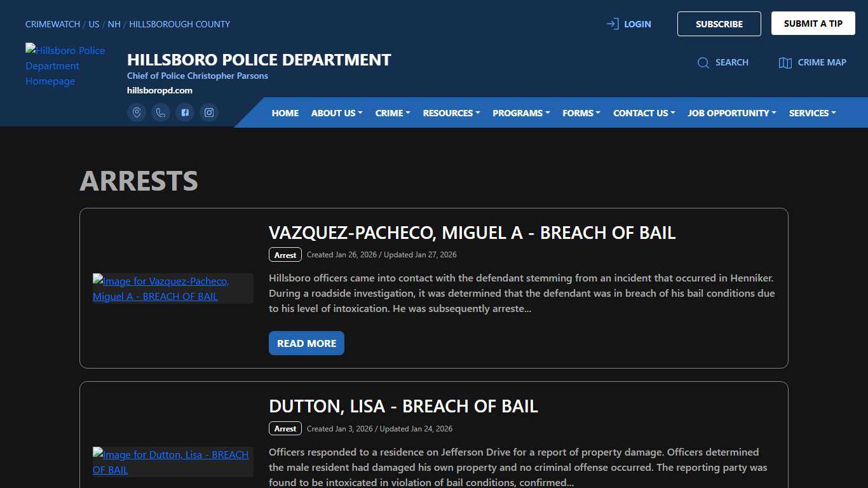Screen dimensions: 868x488
Task: Open the Instagram icon
Action: [209, 112]
